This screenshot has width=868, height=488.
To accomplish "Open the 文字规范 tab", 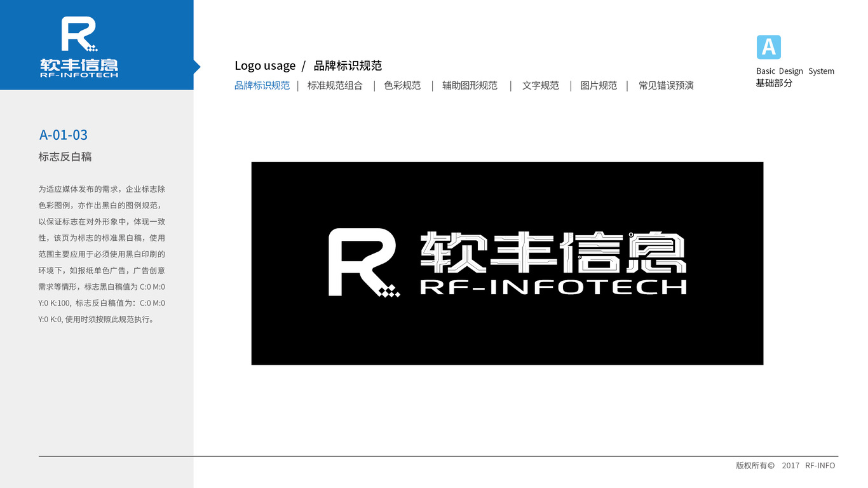I will click(x=541, y=85).
